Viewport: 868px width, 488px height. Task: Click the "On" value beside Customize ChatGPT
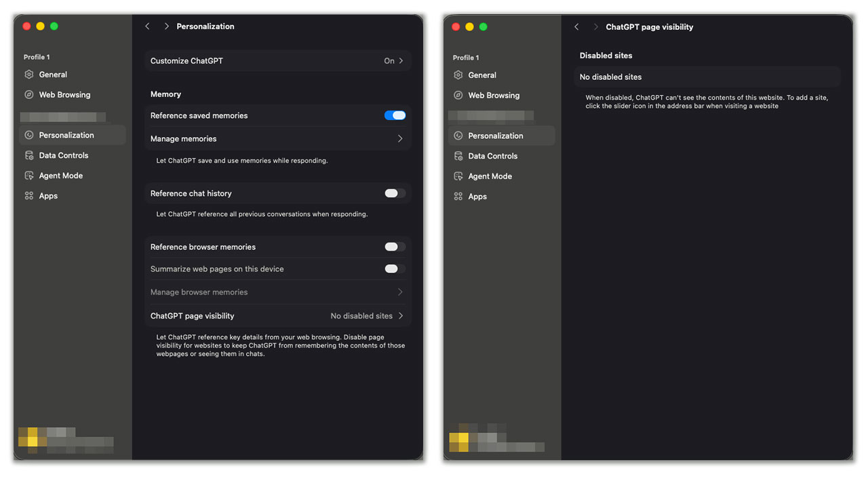point(389,61)
